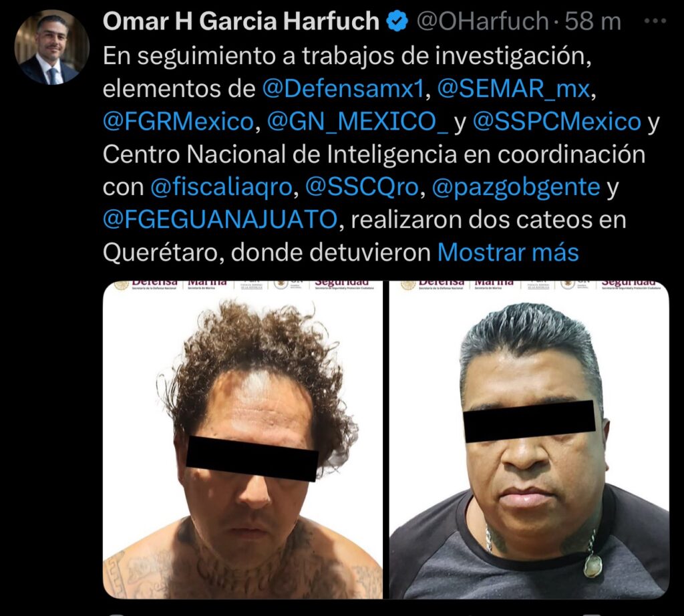Viewport: 684px width, 616px height.
Task: Open the @GN_MEXICO_ mention
Action: [357, 122]
